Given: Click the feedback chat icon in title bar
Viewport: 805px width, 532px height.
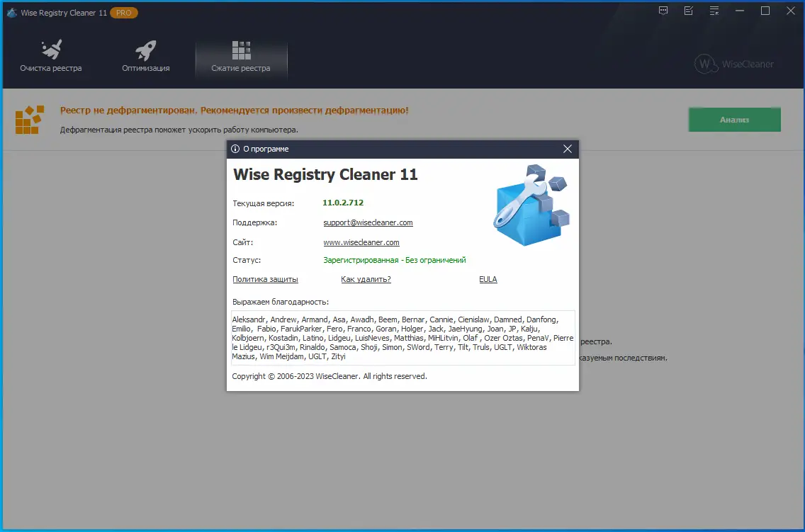Looking at the screenshot, I should click(663, 11).
